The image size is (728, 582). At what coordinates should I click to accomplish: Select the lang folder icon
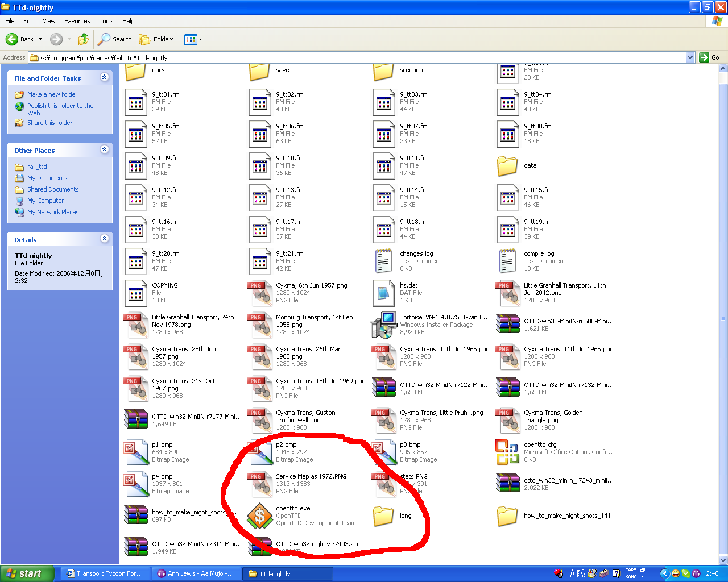(x=384, y=516)
